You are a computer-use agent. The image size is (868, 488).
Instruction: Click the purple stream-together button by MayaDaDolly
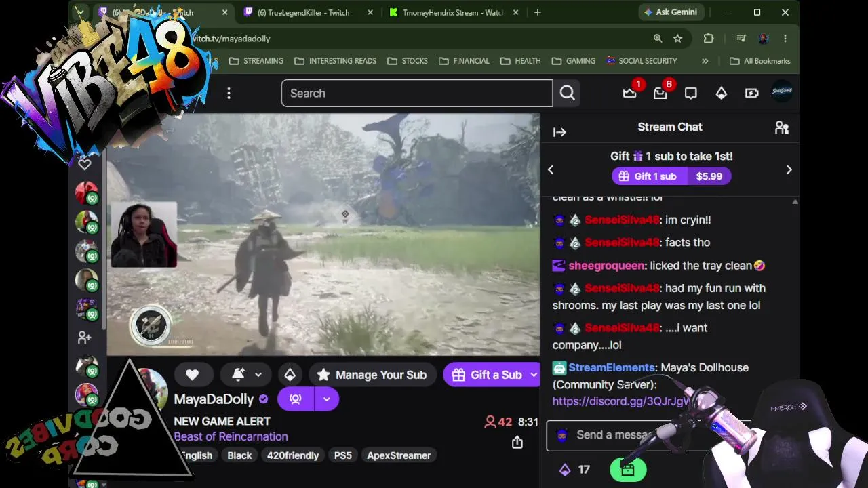pos(296,399)
